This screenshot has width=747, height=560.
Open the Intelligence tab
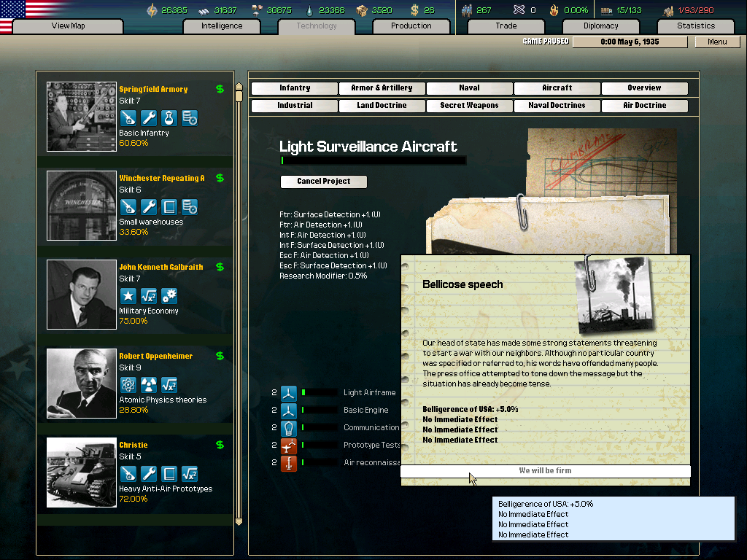pos(222,26)
